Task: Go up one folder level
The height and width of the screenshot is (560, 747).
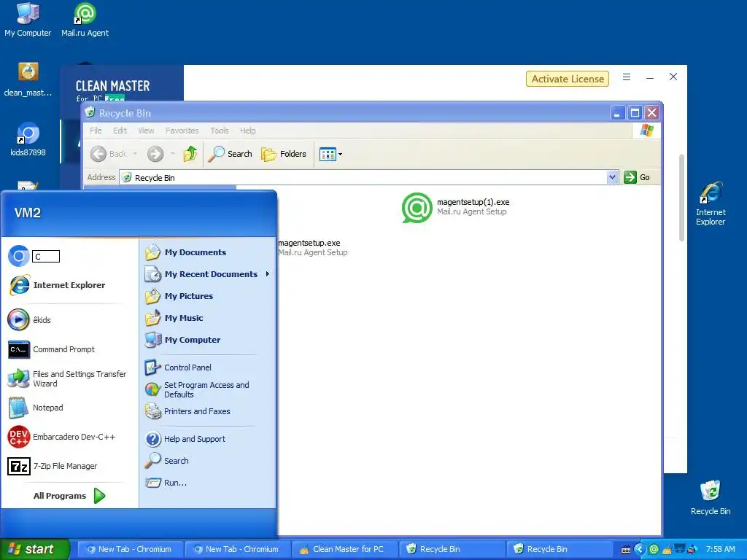Action: (x=190, y=154)
